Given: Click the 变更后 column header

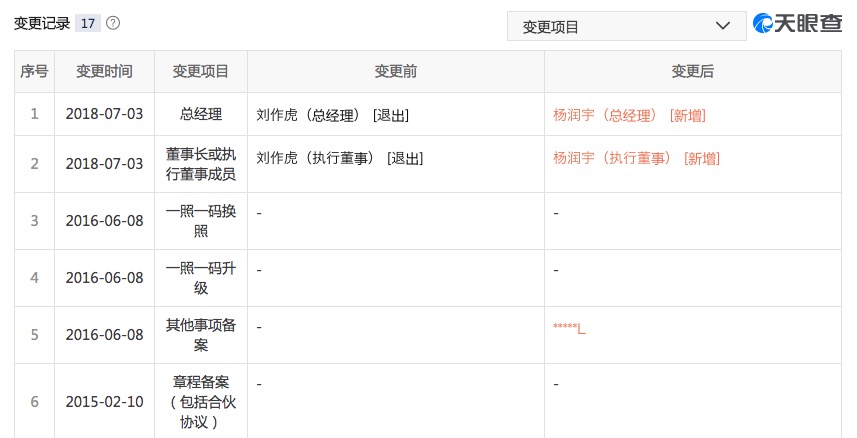Looking at the screenshot, I should coord(693,72).
